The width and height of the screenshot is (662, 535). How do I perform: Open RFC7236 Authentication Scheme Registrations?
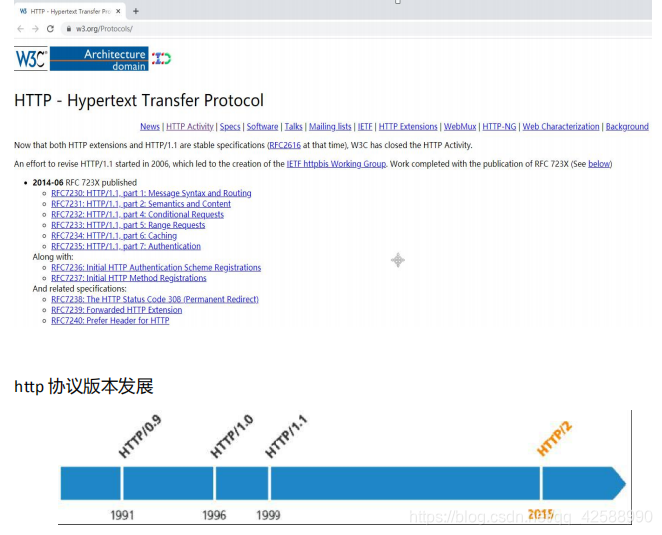156,268
